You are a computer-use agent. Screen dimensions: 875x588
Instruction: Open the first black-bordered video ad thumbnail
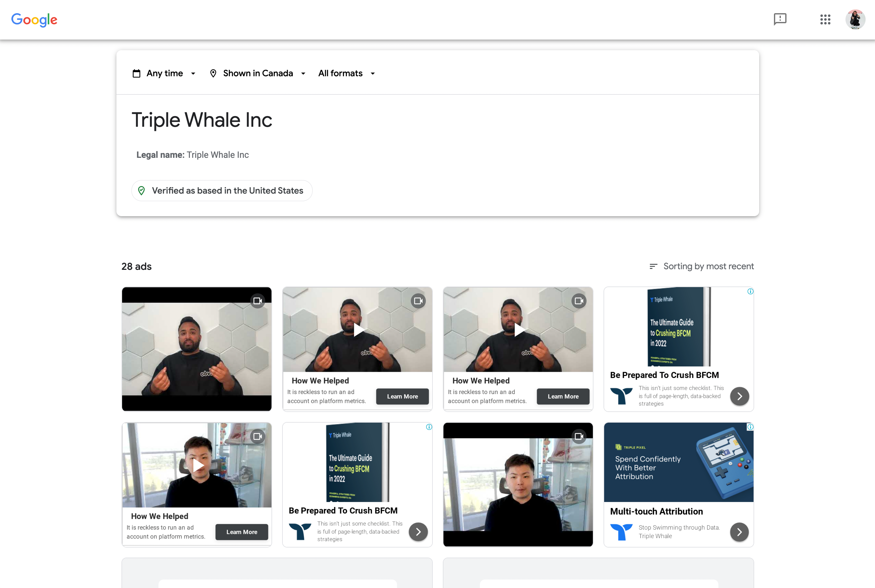[x=196, y=349]
